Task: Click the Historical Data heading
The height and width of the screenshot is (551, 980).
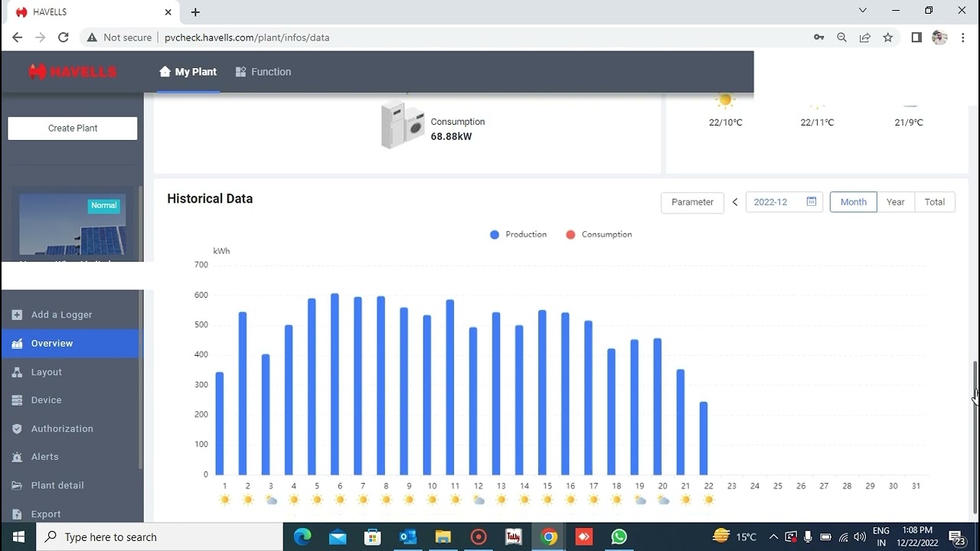Action: 210,198
